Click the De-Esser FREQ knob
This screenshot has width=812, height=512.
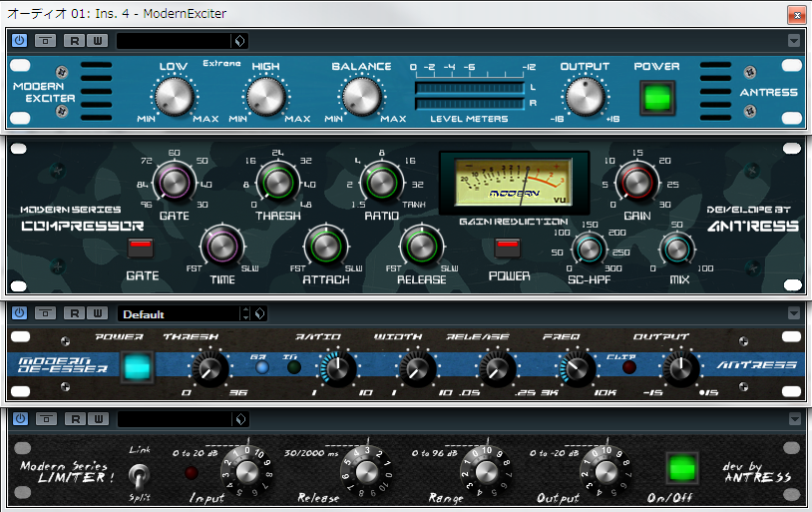(x=577, y=368)
